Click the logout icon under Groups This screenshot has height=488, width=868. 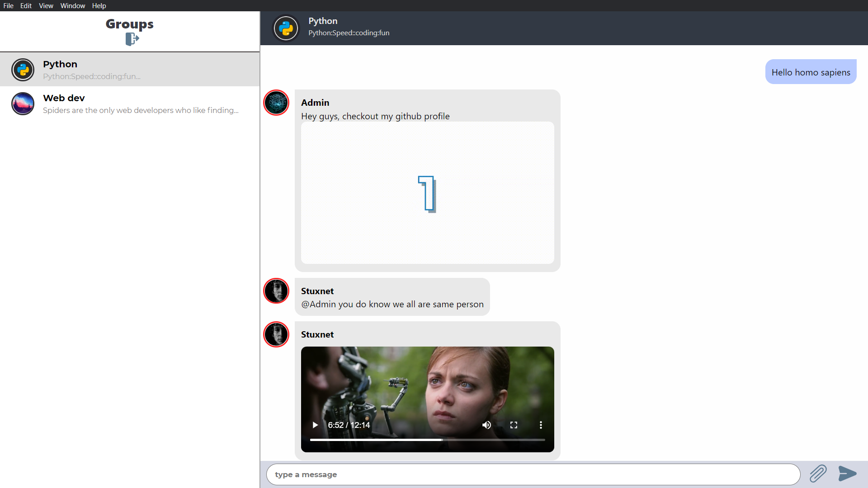[x=132, y=39]
